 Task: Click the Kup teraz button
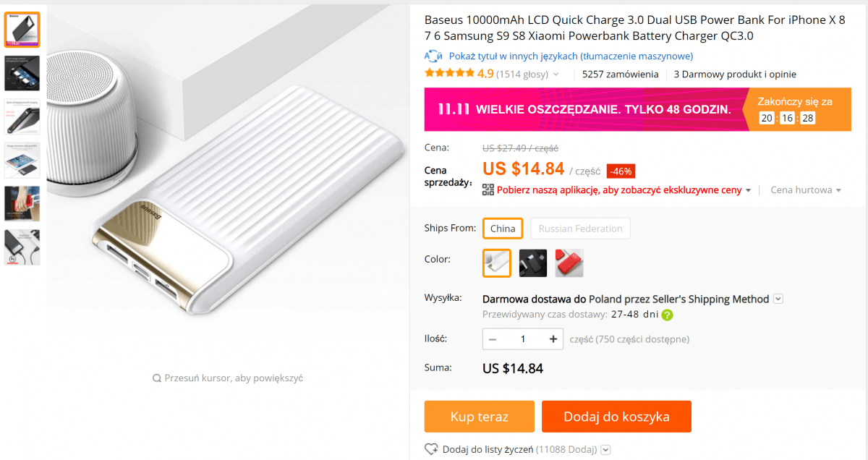479,417
